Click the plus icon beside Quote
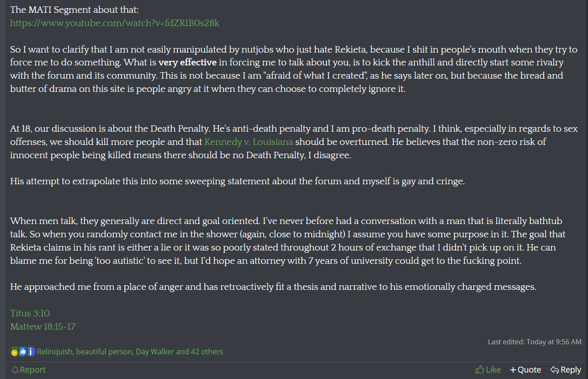 [513, 370]
